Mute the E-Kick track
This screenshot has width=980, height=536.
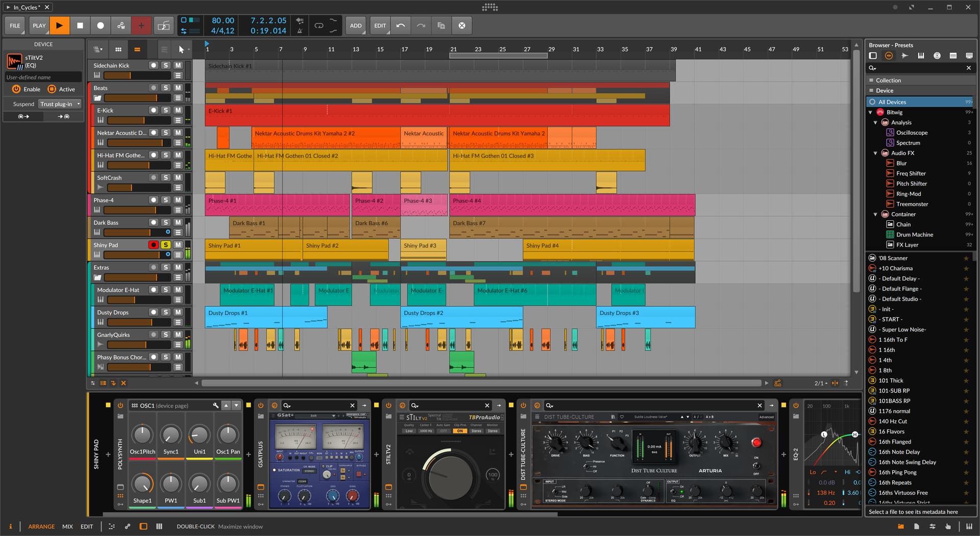(178, 110)
